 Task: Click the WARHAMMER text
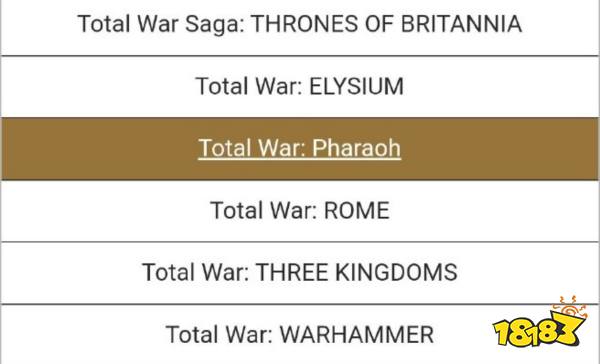click(x=357, y=335)
